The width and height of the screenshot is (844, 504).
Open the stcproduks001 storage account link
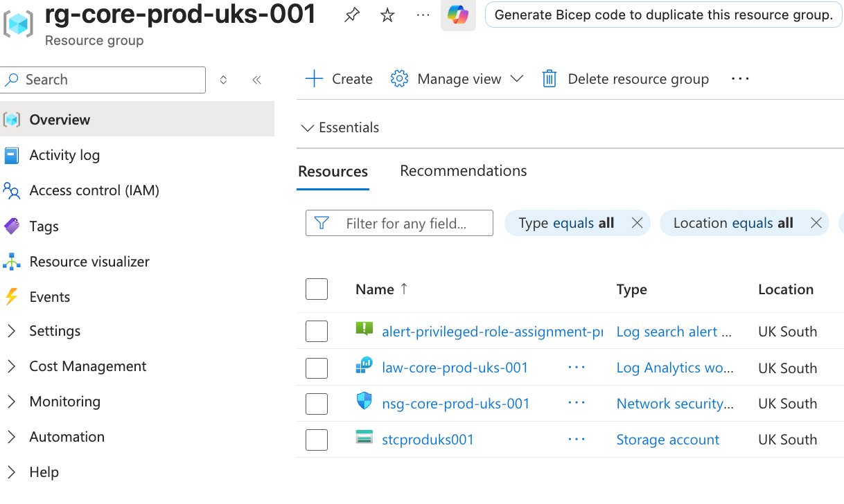tap(428, 440)
